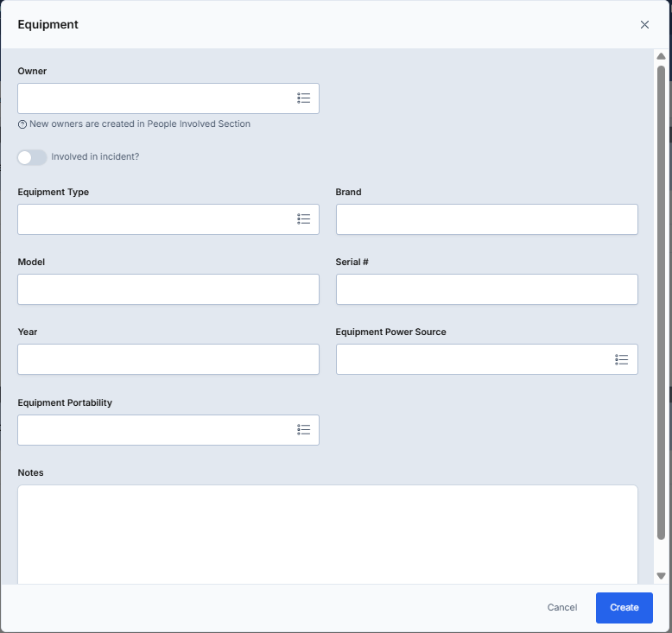This screenshot has width=672, height=633.
Task: Click the vertical scrollbar thumb
Action: 661,302
